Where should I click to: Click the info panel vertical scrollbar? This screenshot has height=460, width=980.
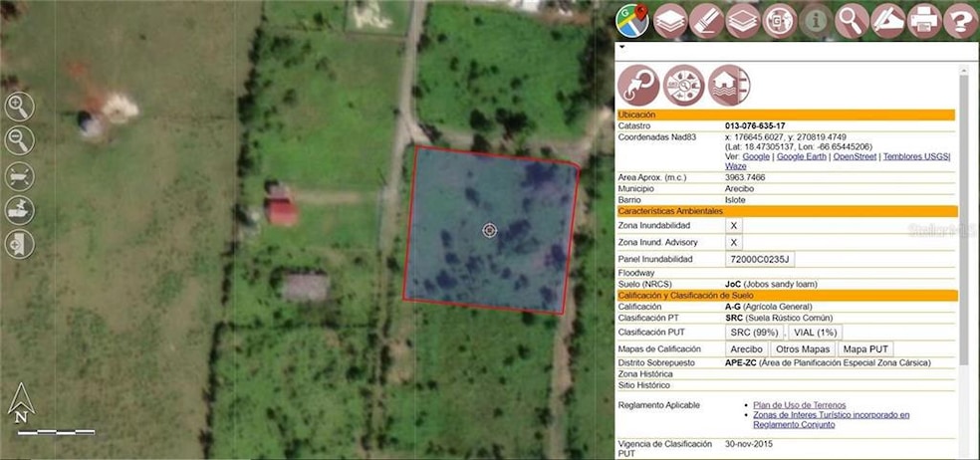pos(964,219)
